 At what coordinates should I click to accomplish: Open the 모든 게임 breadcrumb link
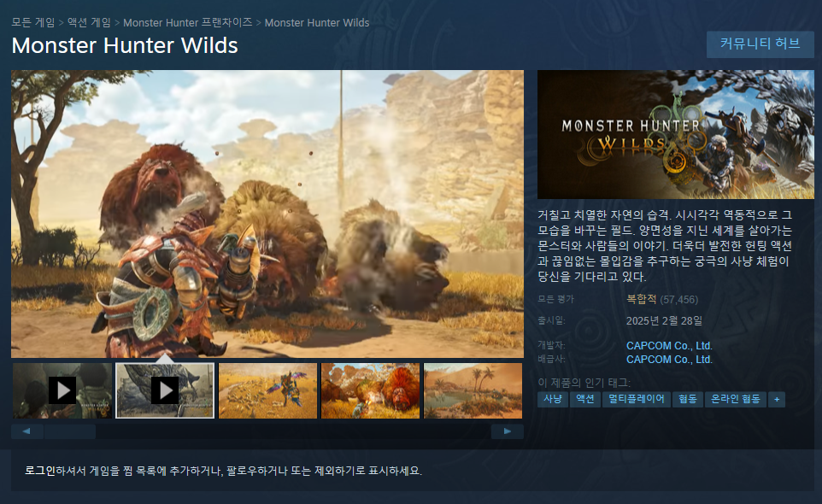pyautogui.click(x=33, y=22)
